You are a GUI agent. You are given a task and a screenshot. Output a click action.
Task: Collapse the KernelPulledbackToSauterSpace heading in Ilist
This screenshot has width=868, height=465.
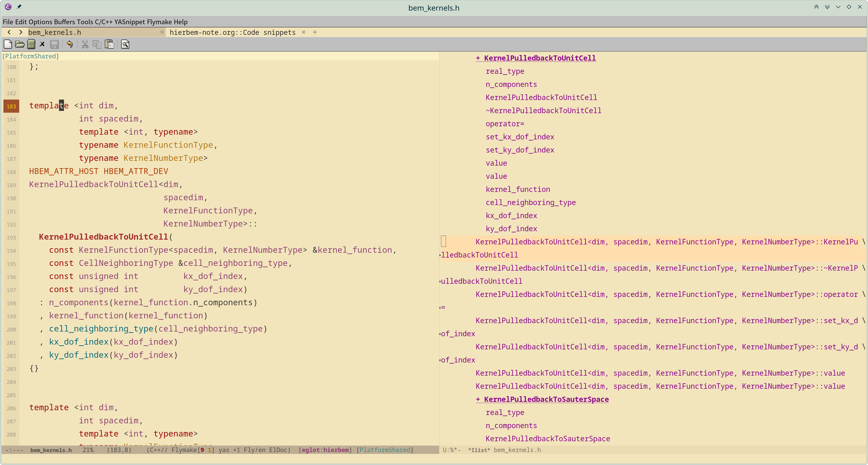(x=542, y=399)
